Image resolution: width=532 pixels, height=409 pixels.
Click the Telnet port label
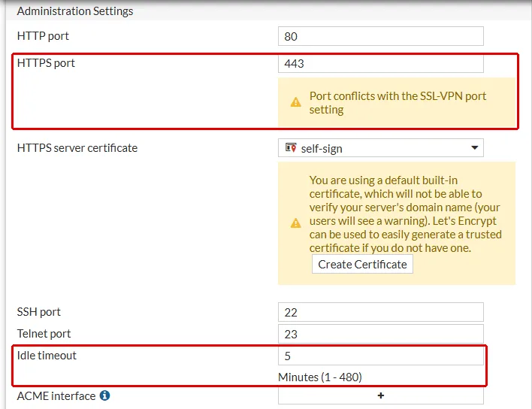[x=44, y=334]
